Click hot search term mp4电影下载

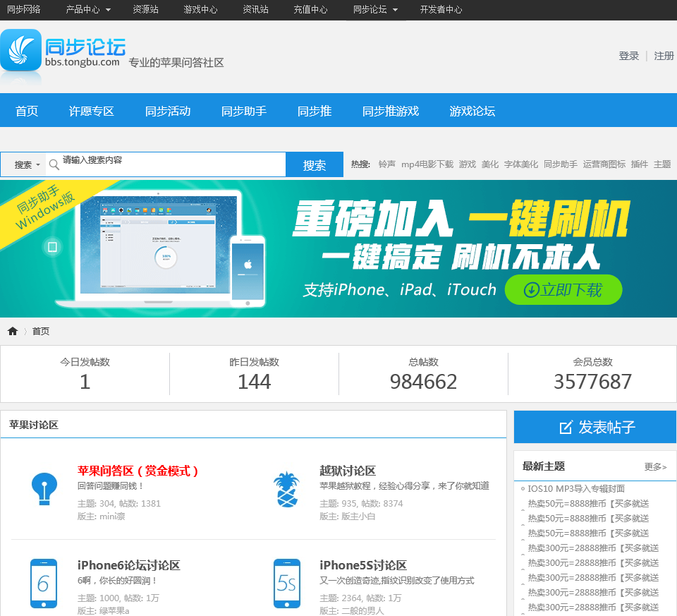tap(427, 164)
